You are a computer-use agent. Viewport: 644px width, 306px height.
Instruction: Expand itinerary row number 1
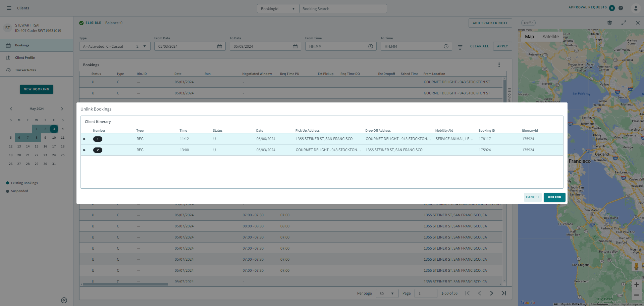[85, 139]
